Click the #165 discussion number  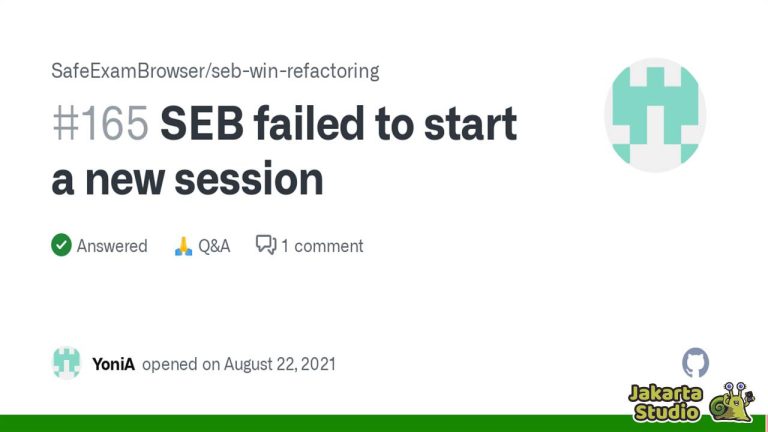[100, 123]
